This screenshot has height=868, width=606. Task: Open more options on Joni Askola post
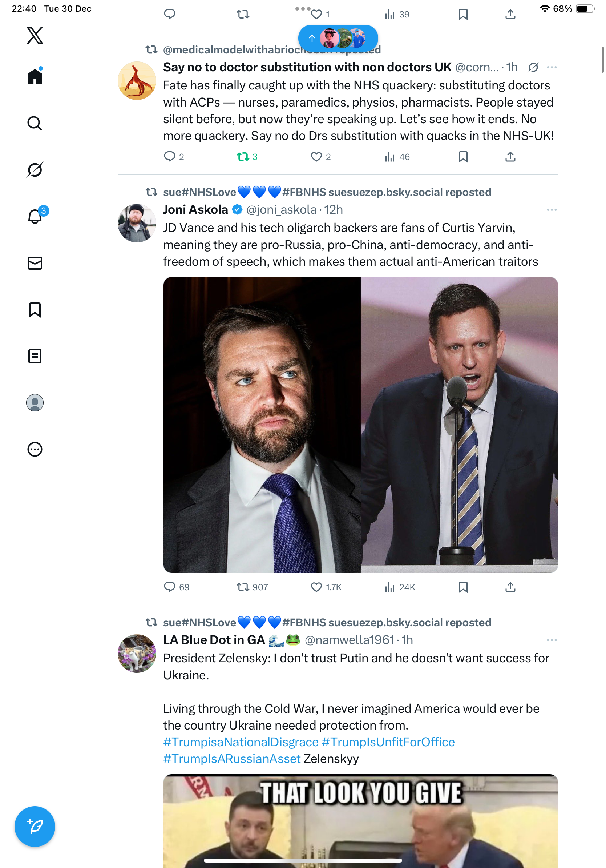pyautogui.click(x=552, y=210)
